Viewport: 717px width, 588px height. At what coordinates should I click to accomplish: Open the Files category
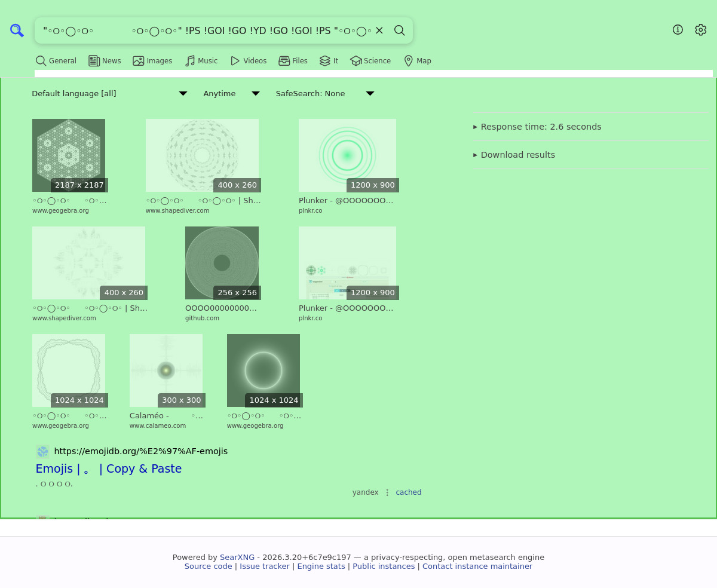[293, 61]
